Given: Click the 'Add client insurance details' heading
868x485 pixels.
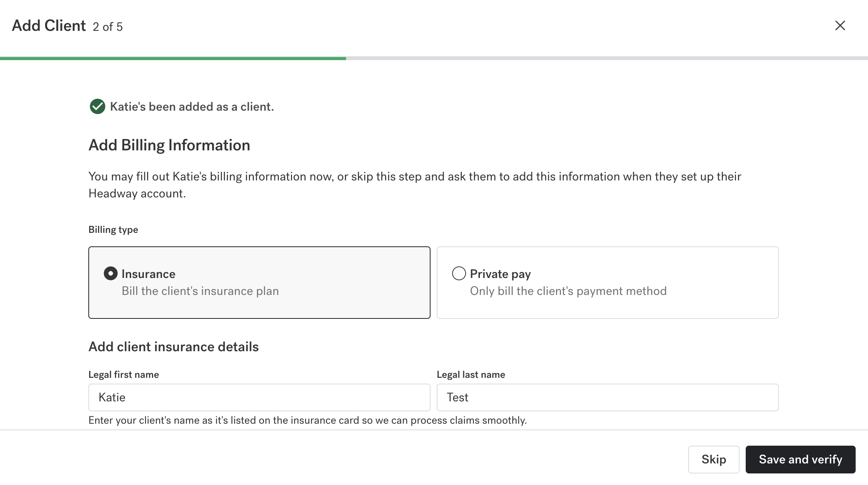Looking at the screenshot, I should (174, 347).
